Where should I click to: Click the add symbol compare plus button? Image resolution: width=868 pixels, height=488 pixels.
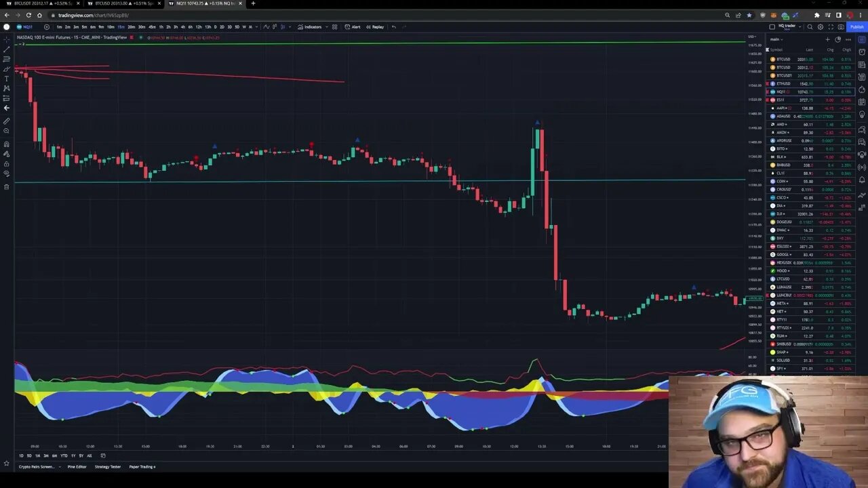(47, 27)
